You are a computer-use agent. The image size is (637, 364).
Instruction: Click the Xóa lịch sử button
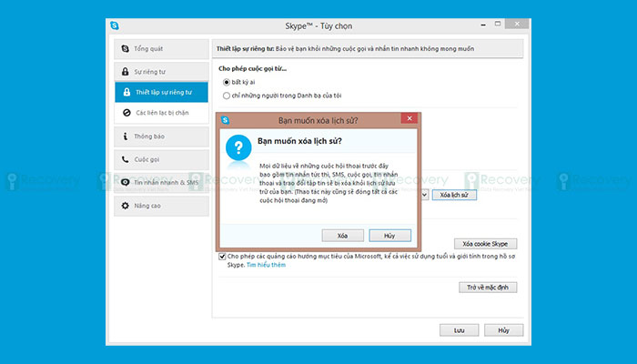coord(454,195)
